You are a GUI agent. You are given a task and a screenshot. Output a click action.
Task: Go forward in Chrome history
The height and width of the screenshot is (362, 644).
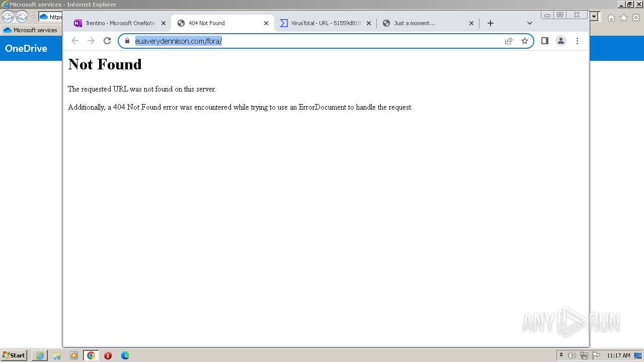tap(91, 41)
